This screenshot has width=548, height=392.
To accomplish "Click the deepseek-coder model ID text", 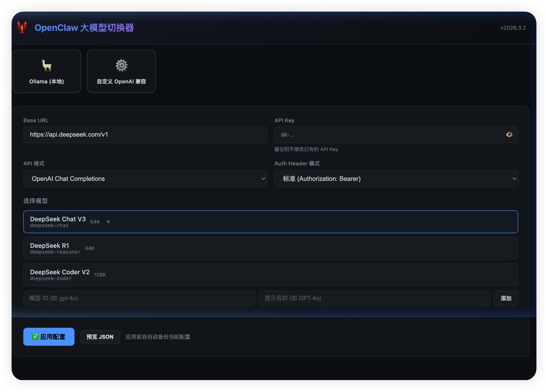I will 51,279.
